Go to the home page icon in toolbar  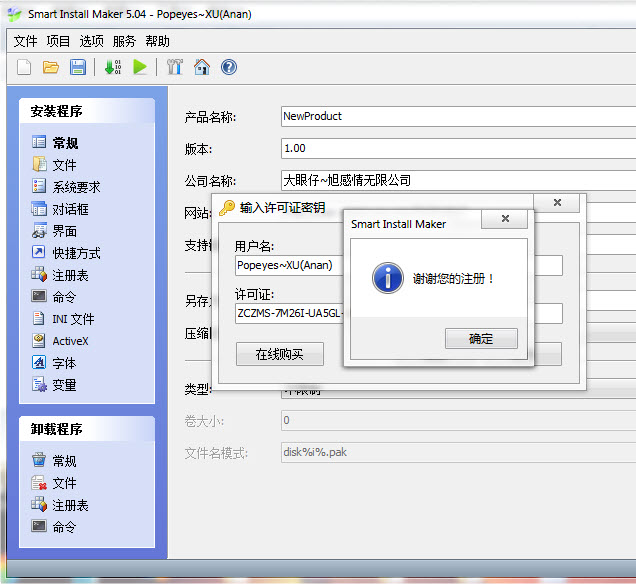[202, 67]
